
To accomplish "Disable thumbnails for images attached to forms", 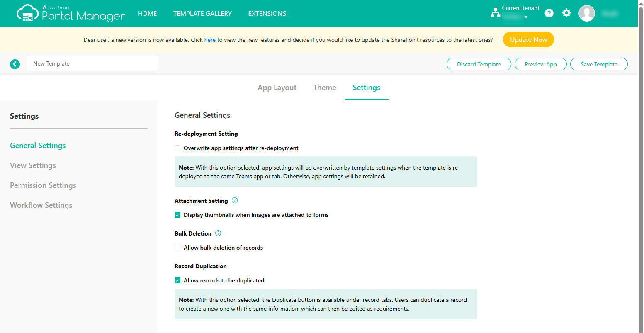I will point(177,215).
